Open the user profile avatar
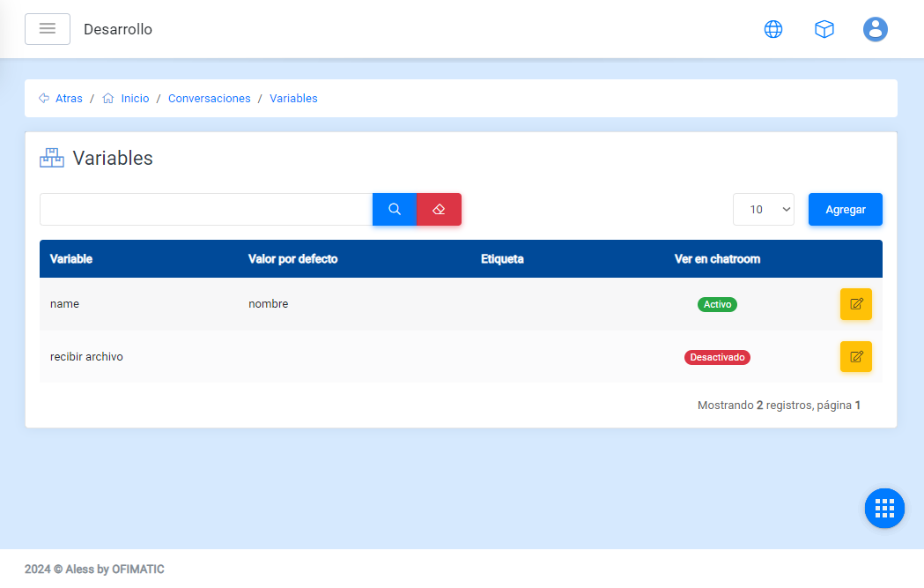This screenshot has height=588, width=924. tap(875, 29)
